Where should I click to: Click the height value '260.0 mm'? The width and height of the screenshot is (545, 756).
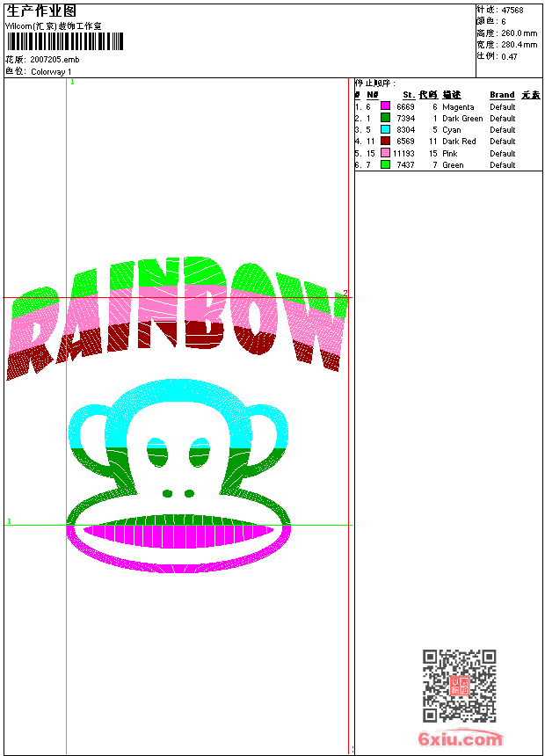pos(519,33)
